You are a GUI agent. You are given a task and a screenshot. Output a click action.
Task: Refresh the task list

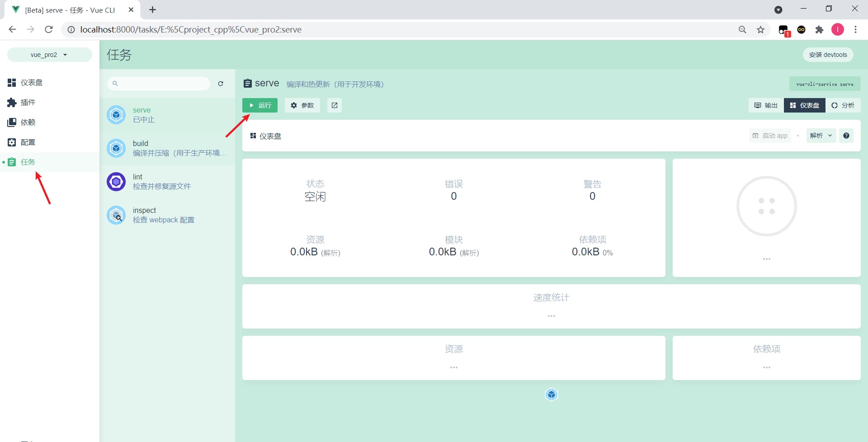[x=221, y=84]
